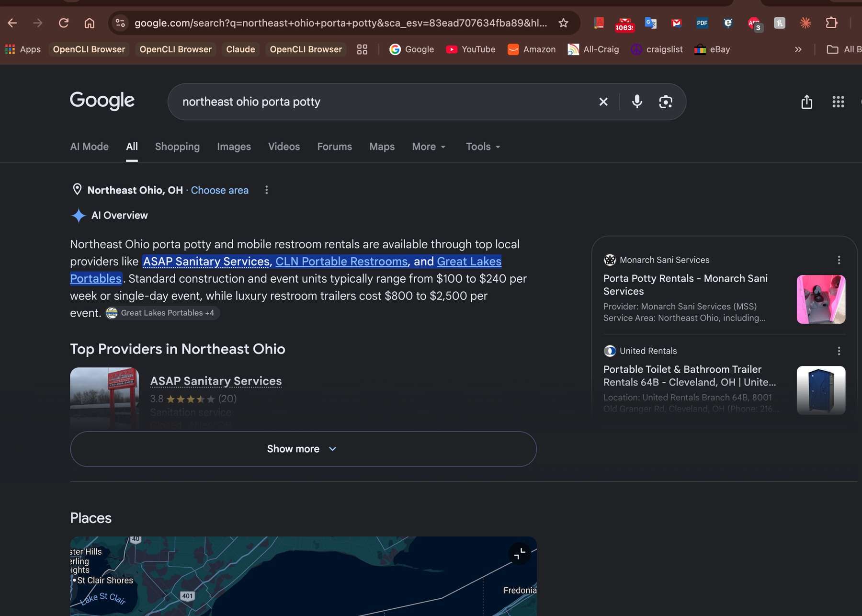Open United Rentals result options menu
The image size is (862, 616).
pos(839,351)
